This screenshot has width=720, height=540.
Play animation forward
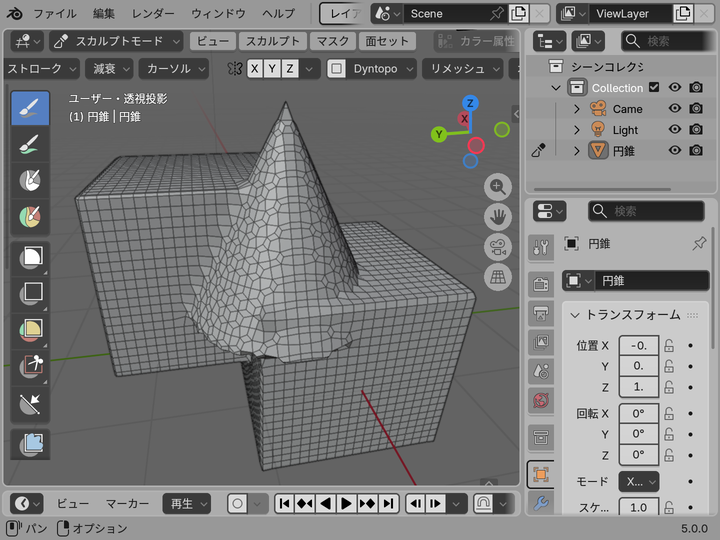click(x=346, y=504)
